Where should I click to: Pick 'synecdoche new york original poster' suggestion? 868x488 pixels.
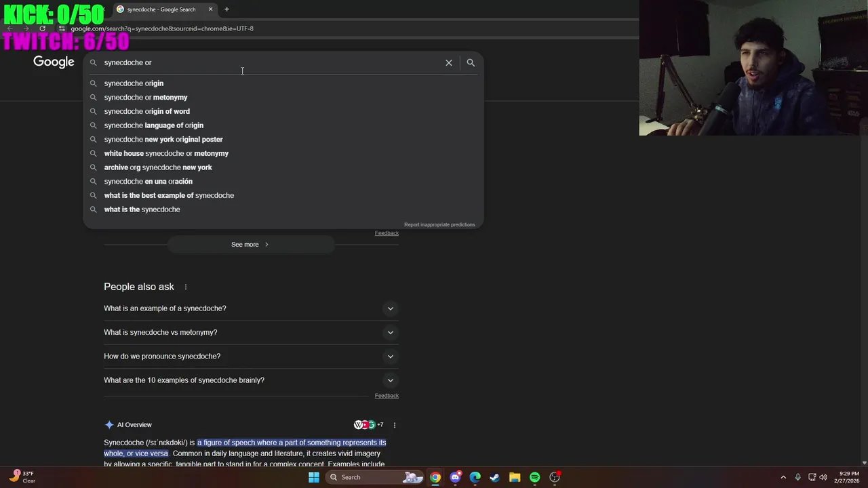point(283,140)
